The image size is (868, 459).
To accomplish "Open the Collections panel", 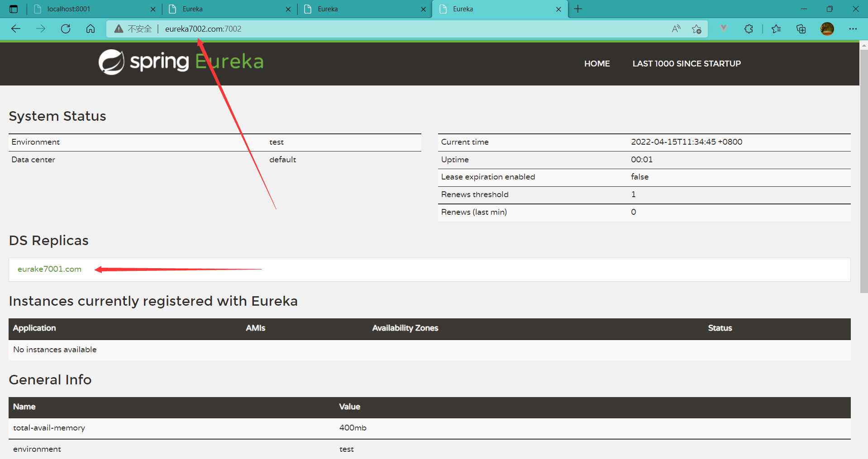I will click(801, 29).
